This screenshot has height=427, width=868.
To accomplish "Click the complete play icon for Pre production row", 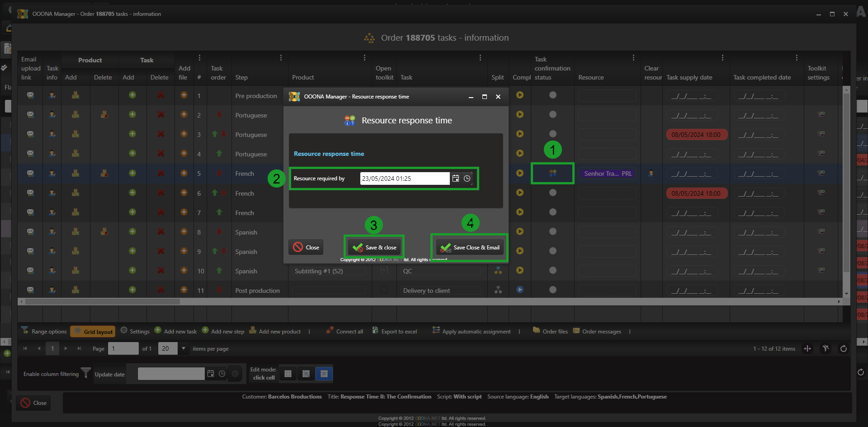I will 520,95.
